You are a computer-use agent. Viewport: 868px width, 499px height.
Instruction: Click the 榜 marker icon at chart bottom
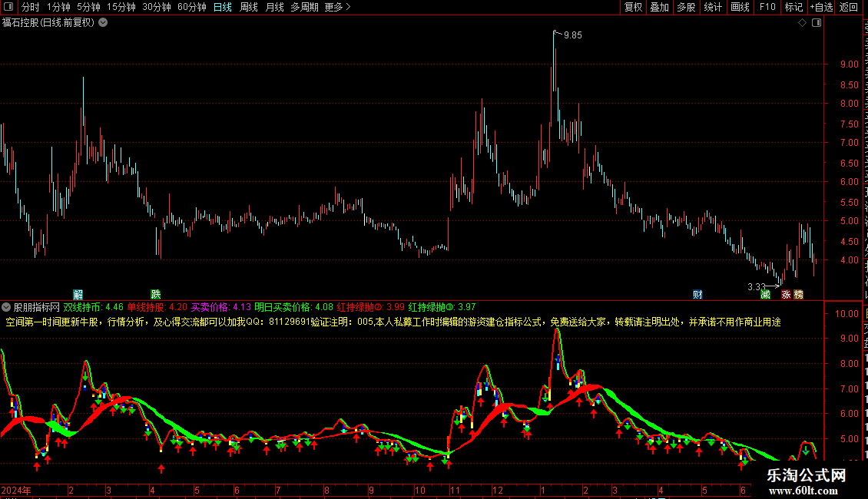click(798, 294)
